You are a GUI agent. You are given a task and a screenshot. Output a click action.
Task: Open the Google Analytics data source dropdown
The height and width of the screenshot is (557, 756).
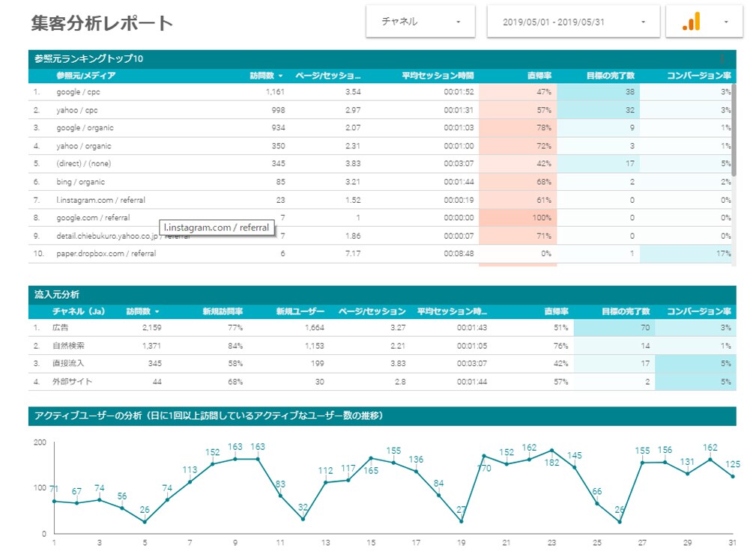[x=704, y=21]
